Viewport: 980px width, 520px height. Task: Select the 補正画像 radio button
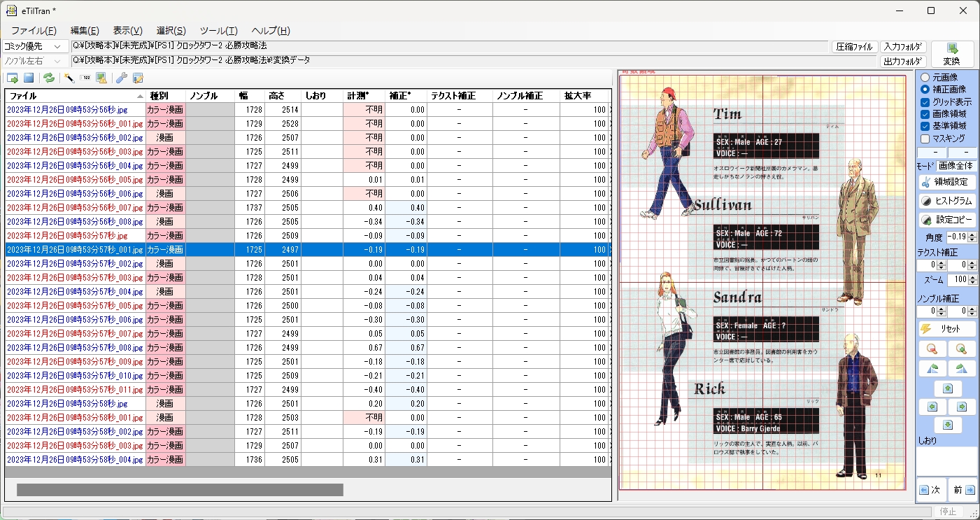coord(925,90)
